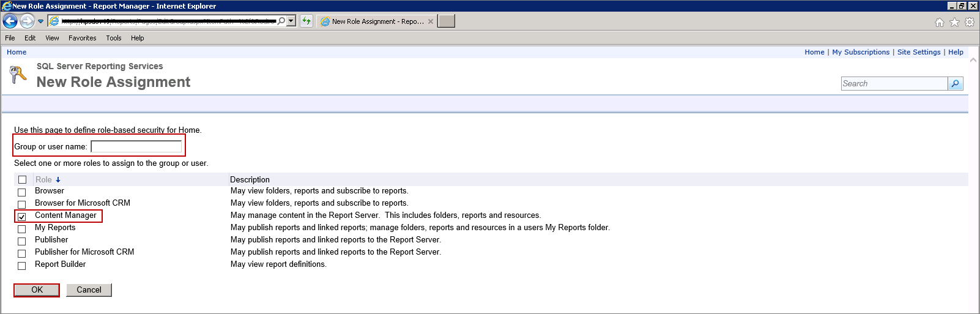Open a new blank browser tab
The width and height of the screenshot is (980, 314).
tap(447, 21)
